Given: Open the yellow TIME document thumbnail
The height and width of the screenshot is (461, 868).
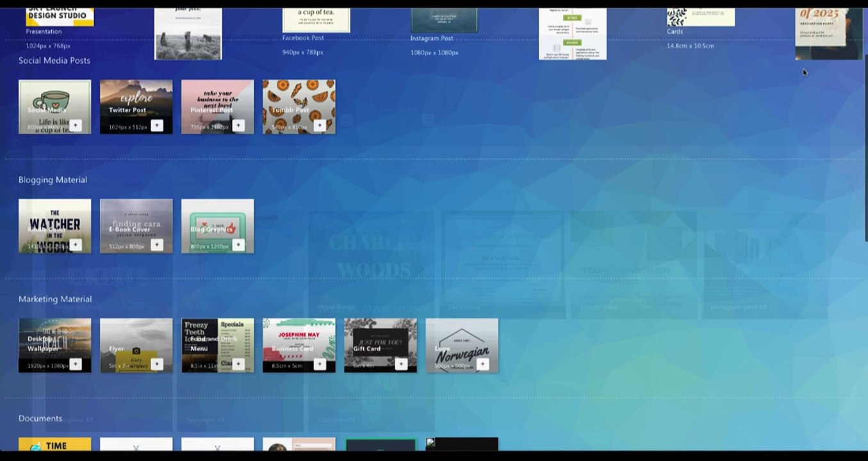Looking at the screenshot, I should (54, 444).
